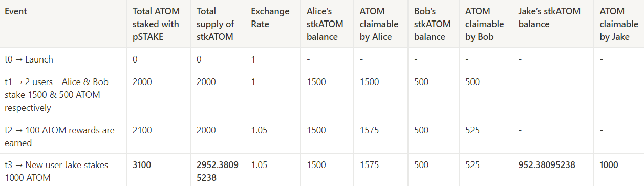
Task: Select the 1.05 exchange rate in t2 row
Action: 259,130
